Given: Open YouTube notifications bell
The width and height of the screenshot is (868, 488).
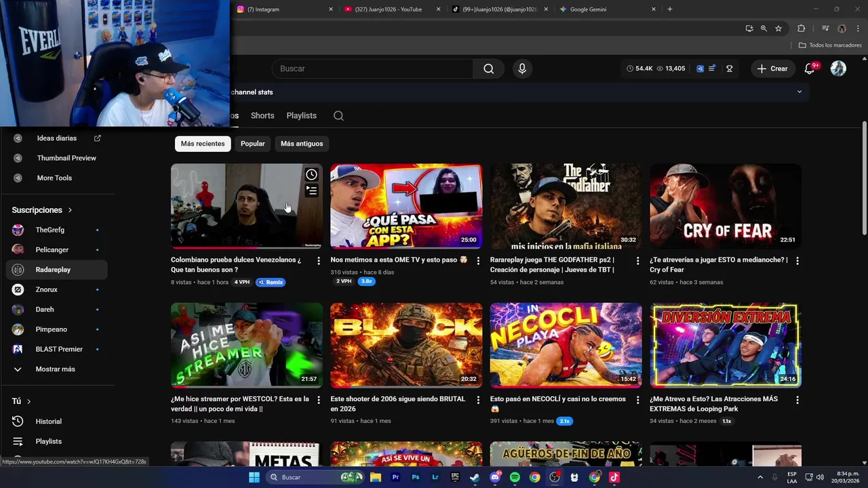Looking at the screenshot, I should click(x=809, y=68).
